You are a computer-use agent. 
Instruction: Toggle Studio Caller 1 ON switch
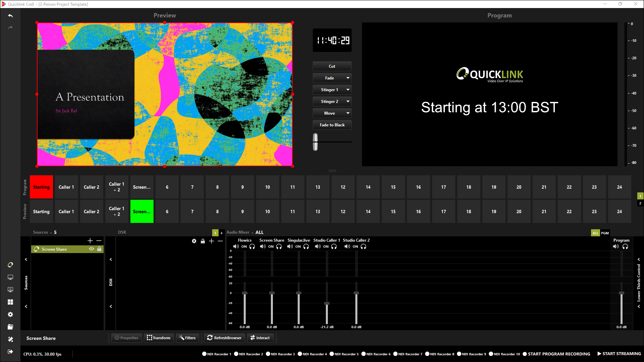(x=326, y=246)
